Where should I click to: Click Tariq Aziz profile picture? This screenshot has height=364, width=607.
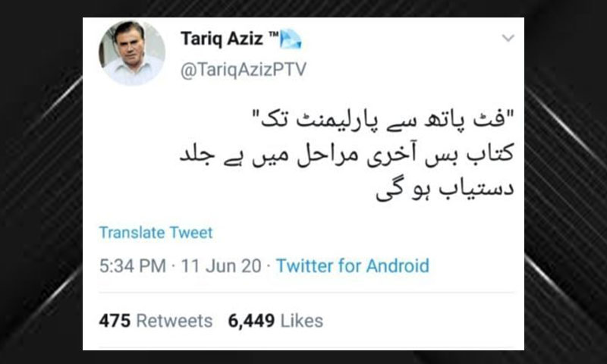coord(132,53)
